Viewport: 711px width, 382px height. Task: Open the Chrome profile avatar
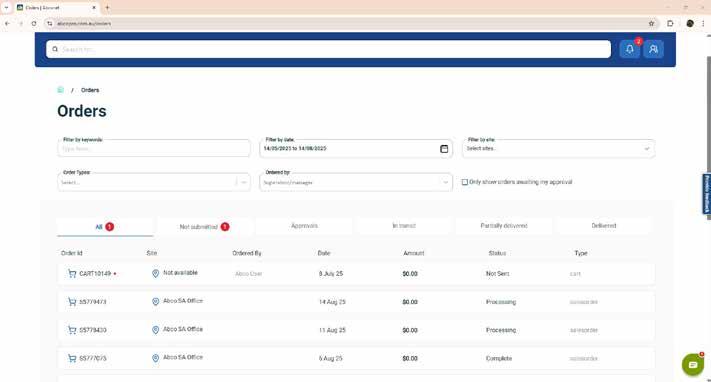point(690,23)
